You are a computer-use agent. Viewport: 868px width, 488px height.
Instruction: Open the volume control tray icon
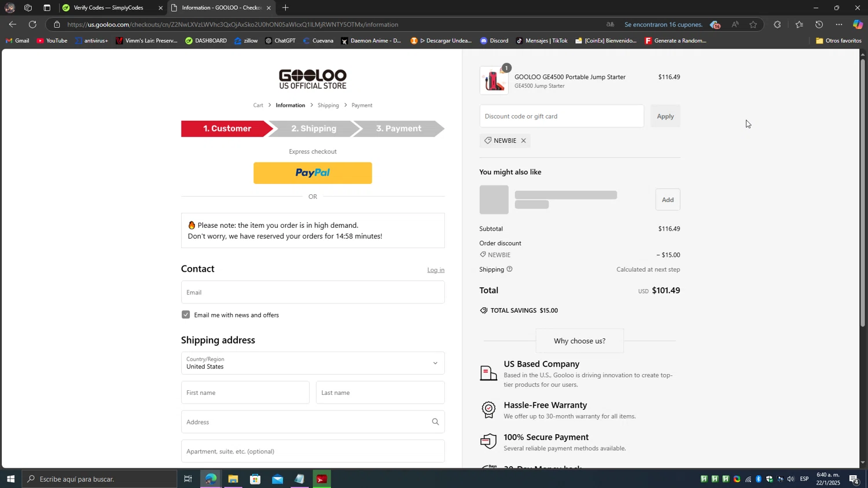[x=790, y=479]
